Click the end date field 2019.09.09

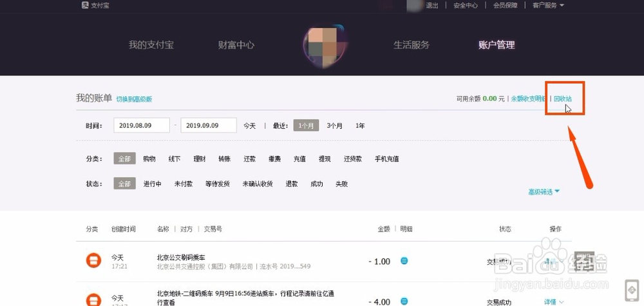coord(209,125)
